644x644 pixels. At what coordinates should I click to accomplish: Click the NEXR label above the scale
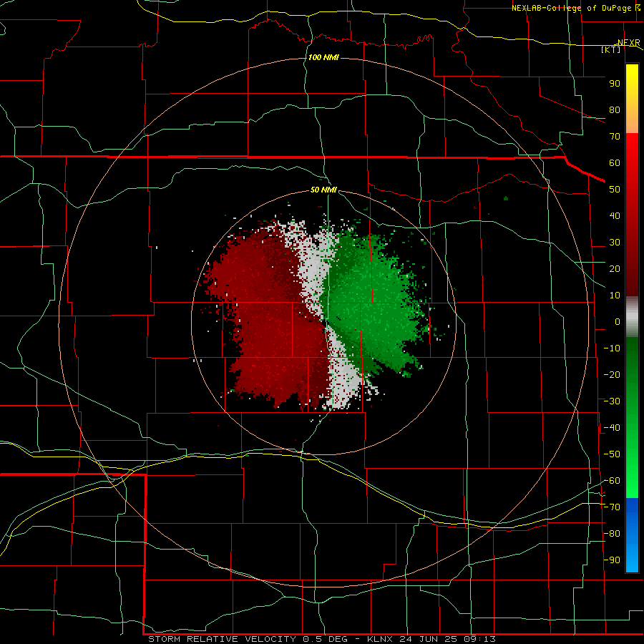click(x=629, y=43)
